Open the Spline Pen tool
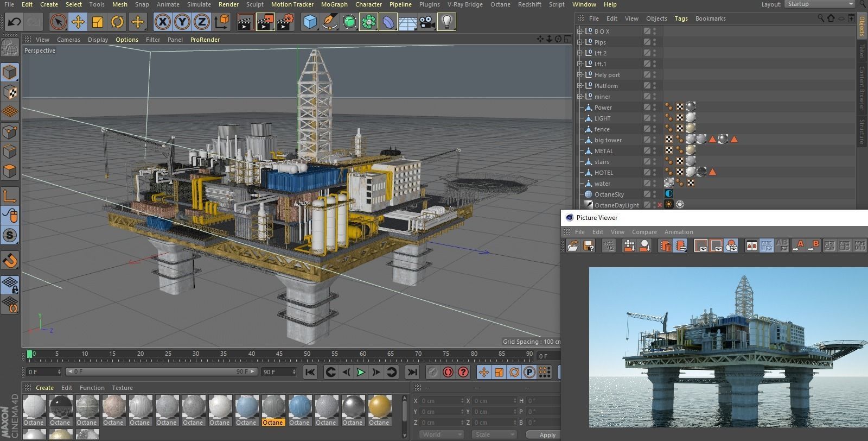This screenshot has width=868, height=441. pos(329,22)
